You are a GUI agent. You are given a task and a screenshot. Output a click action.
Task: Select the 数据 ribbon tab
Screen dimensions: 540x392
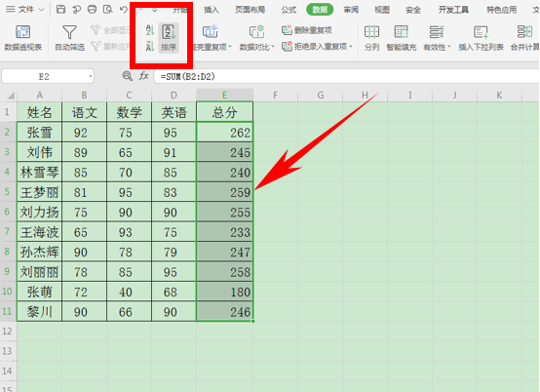tap(320, 10)
